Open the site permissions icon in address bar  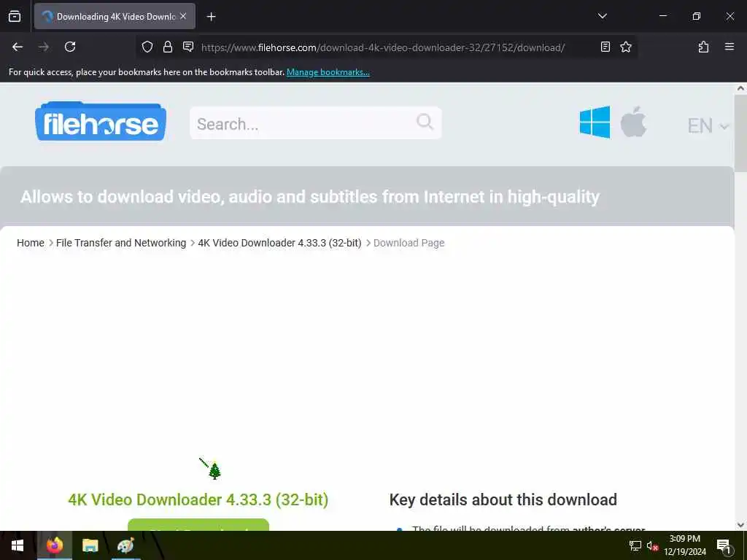pyautogui.click(x=188, y=47)
